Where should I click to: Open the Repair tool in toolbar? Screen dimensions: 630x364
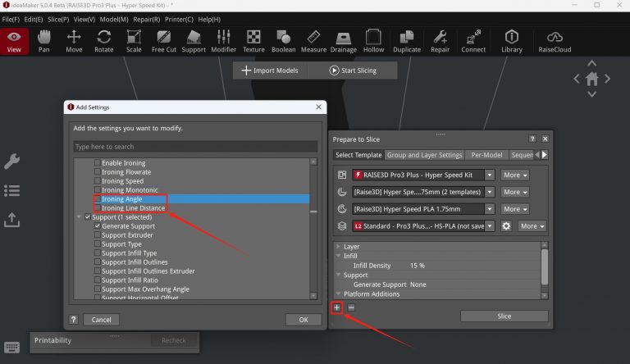[440, 41]
